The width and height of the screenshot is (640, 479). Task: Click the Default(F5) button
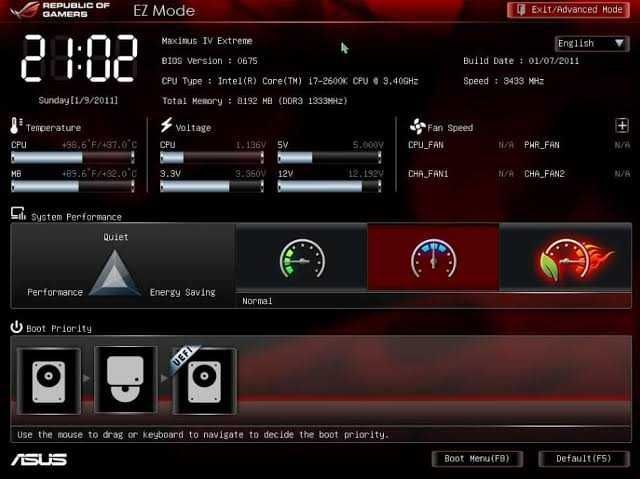pyautogui.click(x=584, y=459)
